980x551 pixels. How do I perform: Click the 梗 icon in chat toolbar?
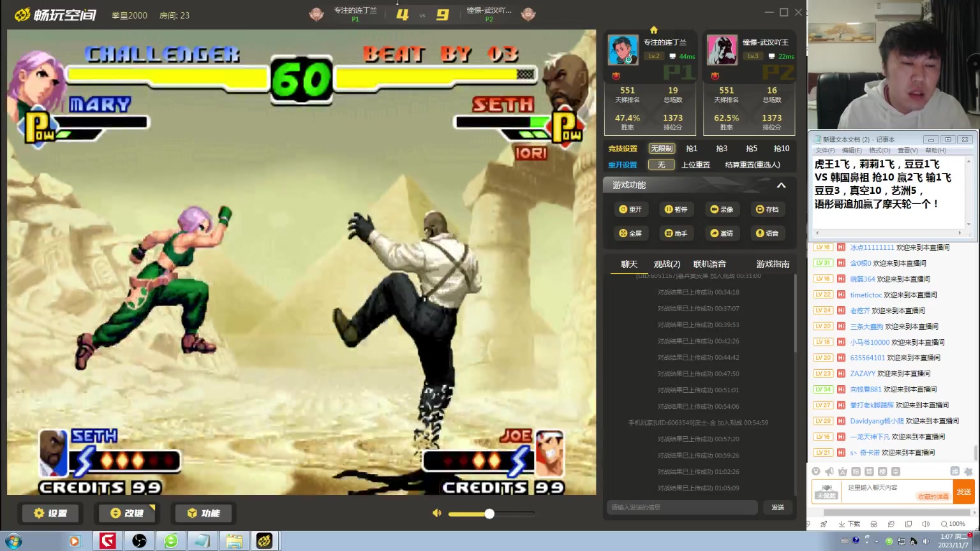(882, 471)
